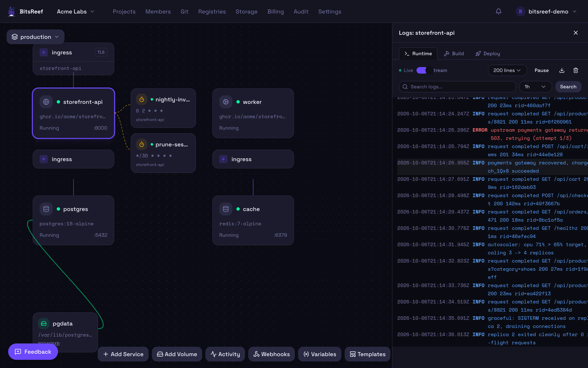The image size is (588, 368).
Task: Go to the Billing page
Action: tap(276, 11)
